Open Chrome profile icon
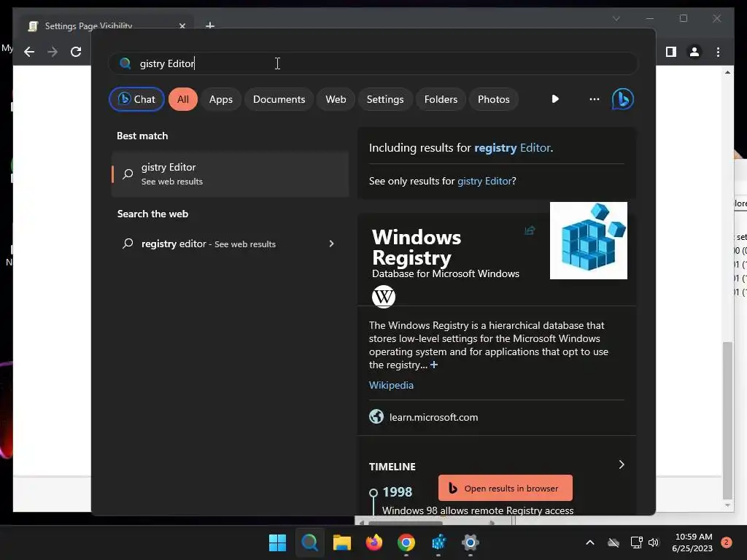The width and height of the screenshot is (747, 560). [x=694, y=52]
